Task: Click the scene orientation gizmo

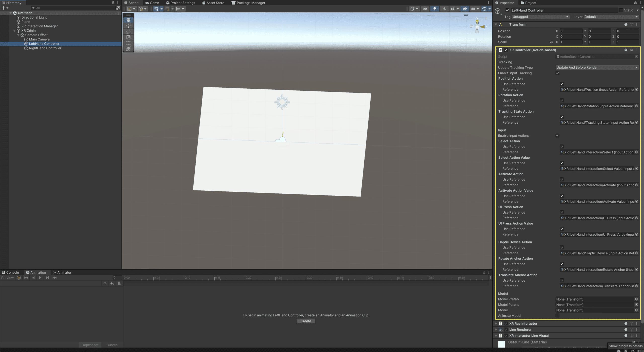Action: pyautogui.click(x=477, y=26)
